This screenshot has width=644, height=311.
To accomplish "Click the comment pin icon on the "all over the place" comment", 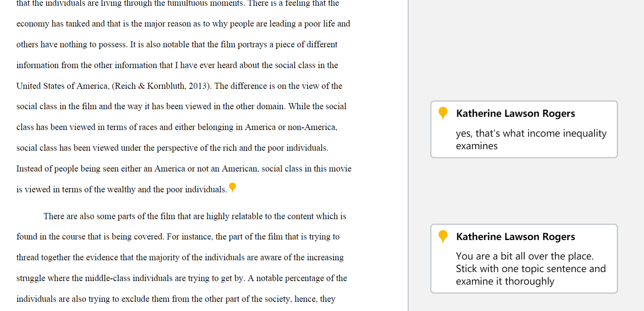I will 443,237.
